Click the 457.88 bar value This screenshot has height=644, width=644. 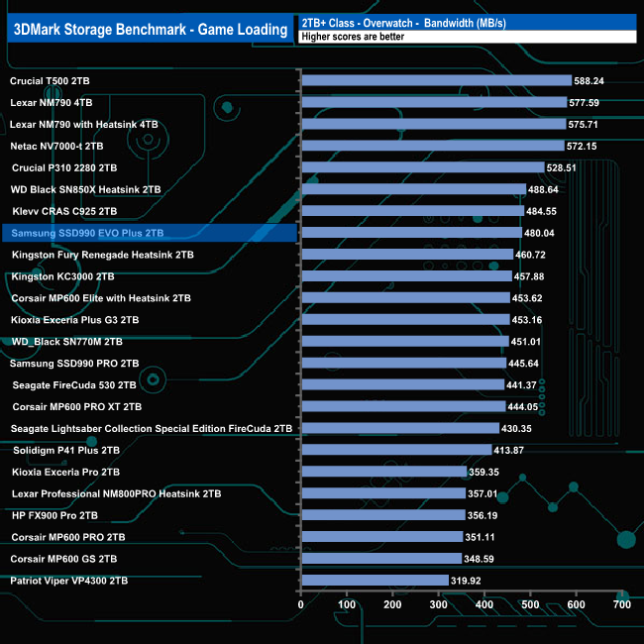coord(529,276)
